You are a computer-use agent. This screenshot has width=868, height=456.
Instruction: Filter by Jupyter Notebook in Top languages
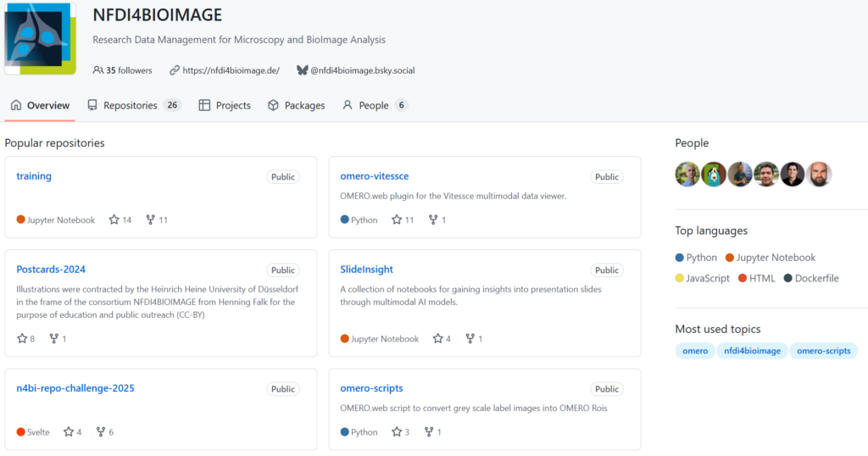coord(776,258)
